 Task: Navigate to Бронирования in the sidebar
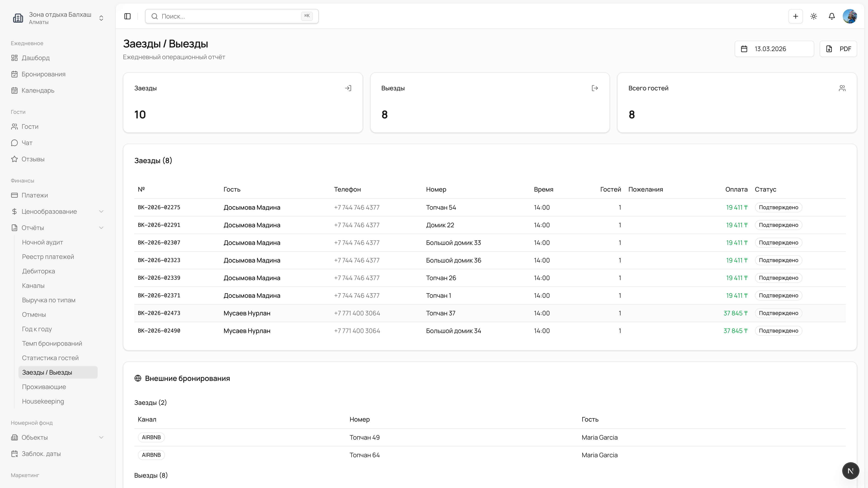[x=43, y=74]
